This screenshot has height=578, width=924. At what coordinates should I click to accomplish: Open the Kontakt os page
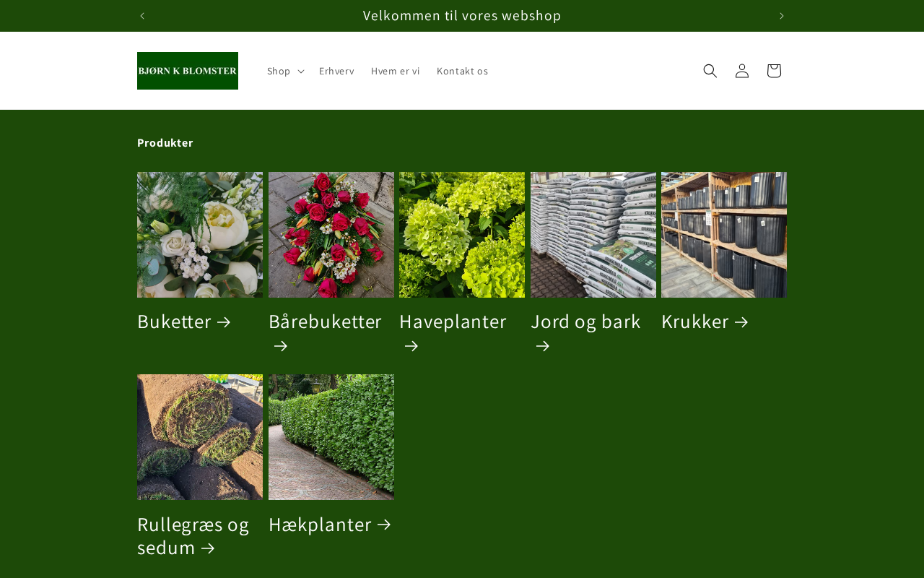coord(463,71)
